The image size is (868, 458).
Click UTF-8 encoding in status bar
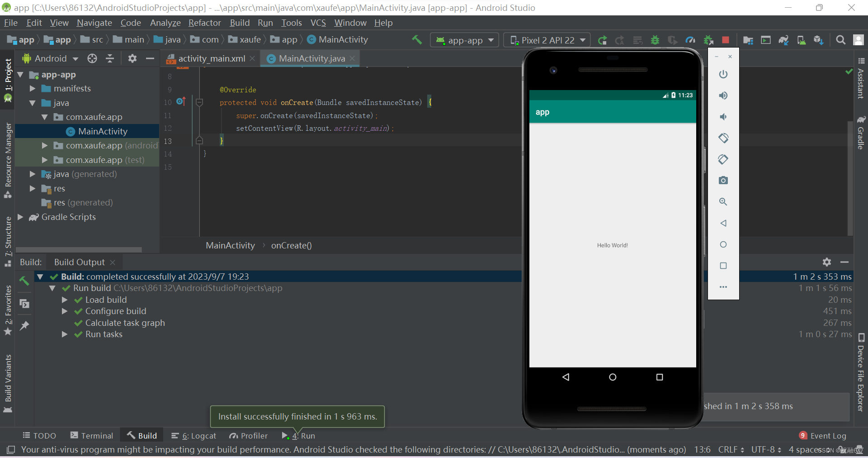(766, 450)
